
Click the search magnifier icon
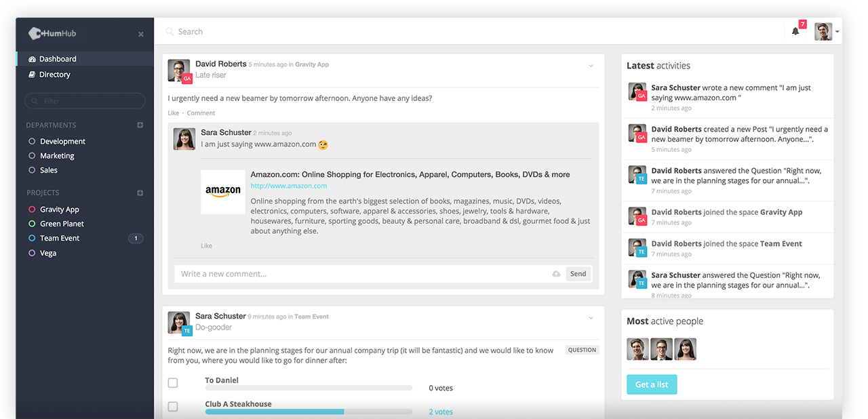coord(170,31)
